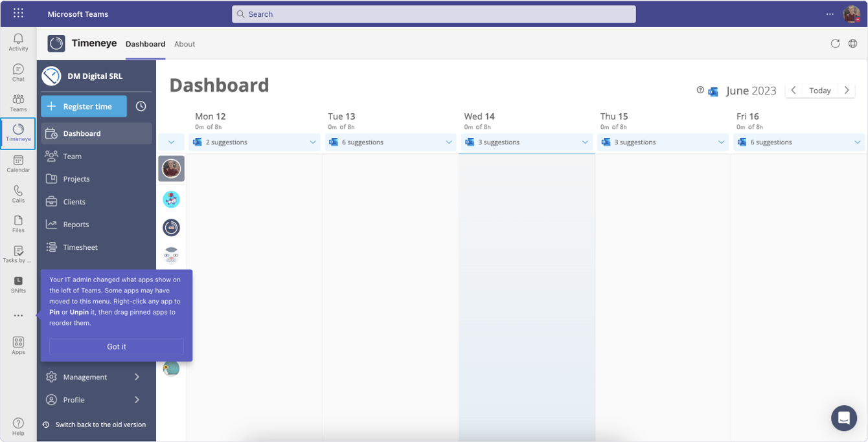Select the Timeneye app in the rail
The height and width of the screenshot is (442, 868).
point(18,133)
